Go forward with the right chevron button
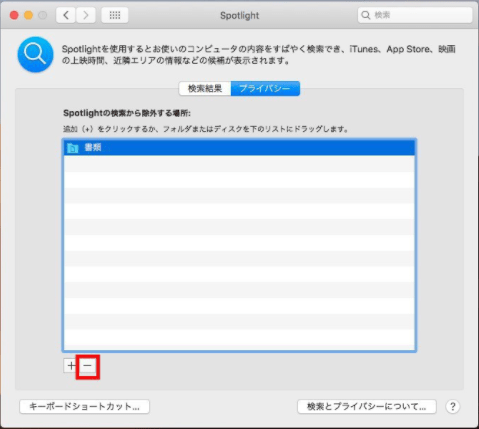The width and height of the screenshot is (479, 429). pyautogui.click(x=86, y=15)
